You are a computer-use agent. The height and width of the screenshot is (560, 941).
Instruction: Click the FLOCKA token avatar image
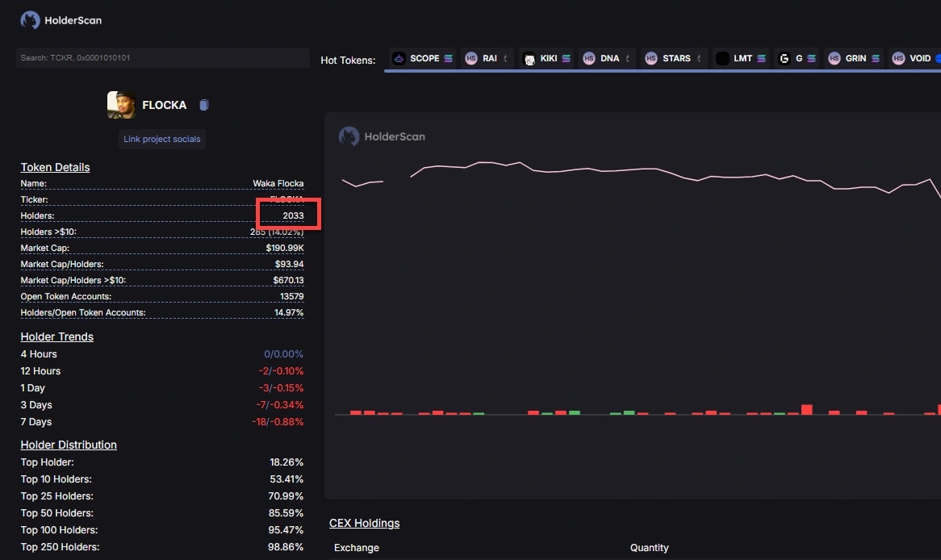(x=121, y=105)
